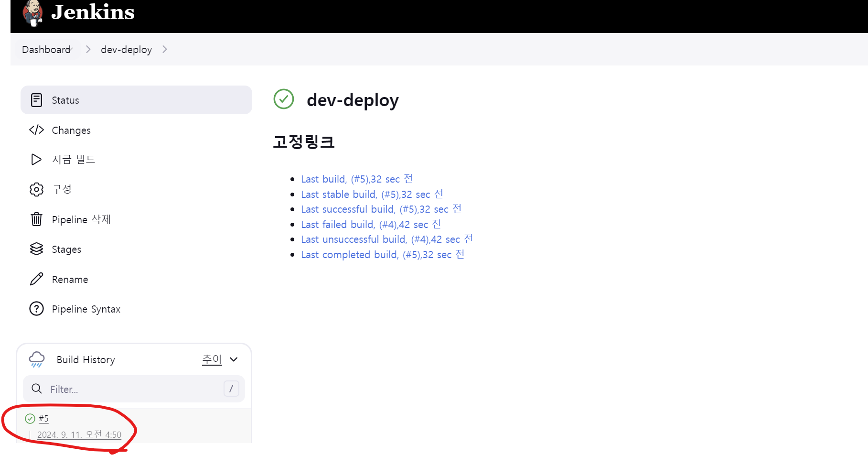This screenshot has width=868, height=455.
Task: Click the slash shortcut hint in filter
Action: (x=231, y=389)
